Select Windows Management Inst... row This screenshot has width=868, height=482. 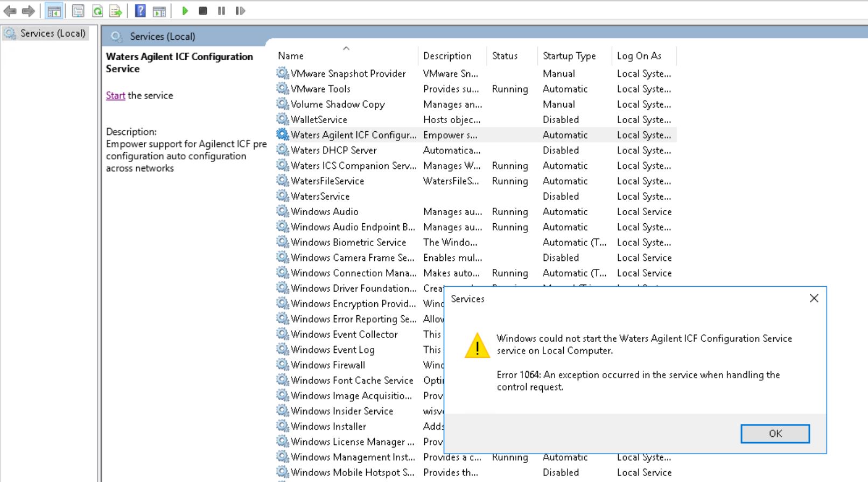pos(475,457)
